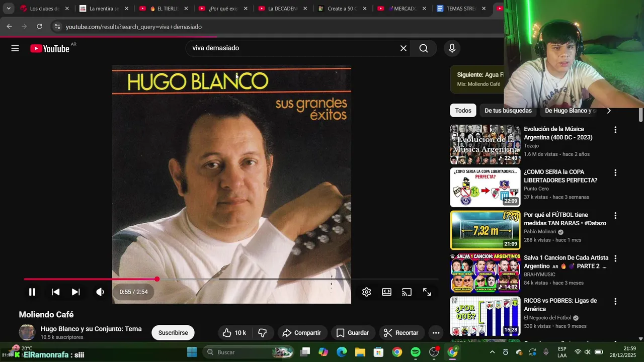Seek on the red video progress bar

point(231,279)
